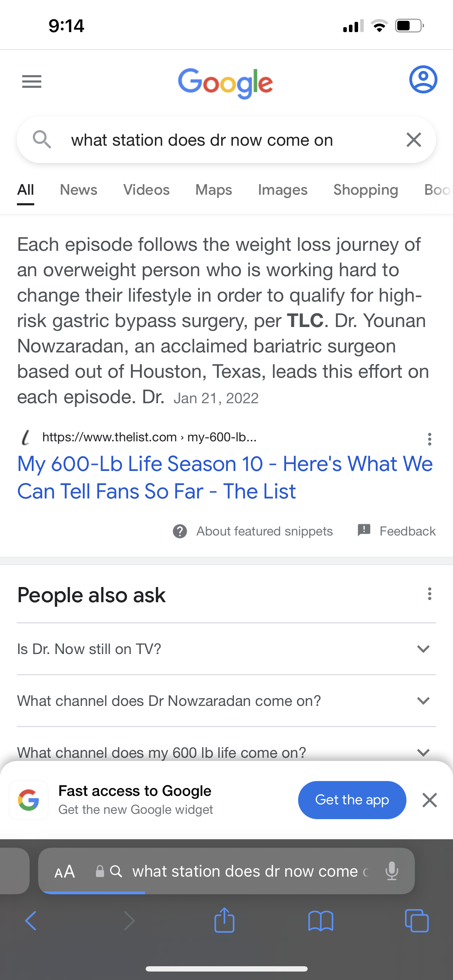This screenshot has width=453, height=980.
Task: Dismiss the Fast access to Google banner
Action: click(429, 800)
